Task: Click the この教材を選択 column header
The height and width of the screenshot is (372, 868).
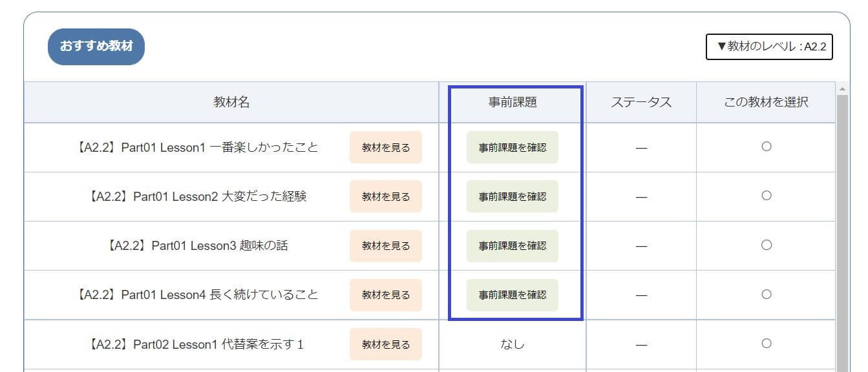Action: click(766, 102)
